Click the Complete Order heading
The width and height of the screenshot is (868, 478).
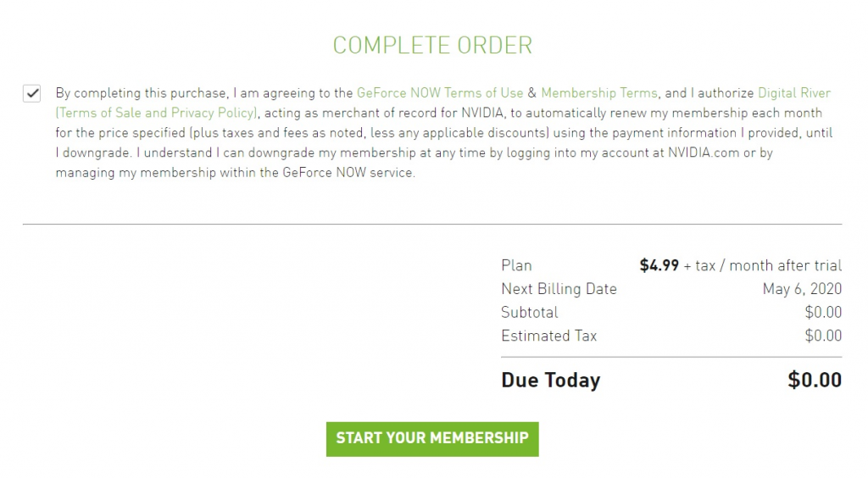(x=432, y=45)
